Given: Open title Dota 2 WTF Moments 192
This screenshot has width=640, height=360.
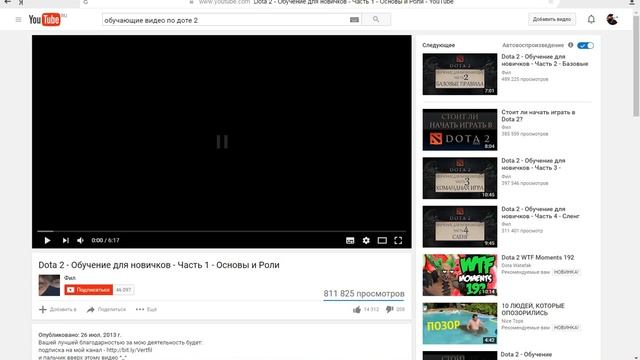Looking at the screenshot, I should (538, 258).
